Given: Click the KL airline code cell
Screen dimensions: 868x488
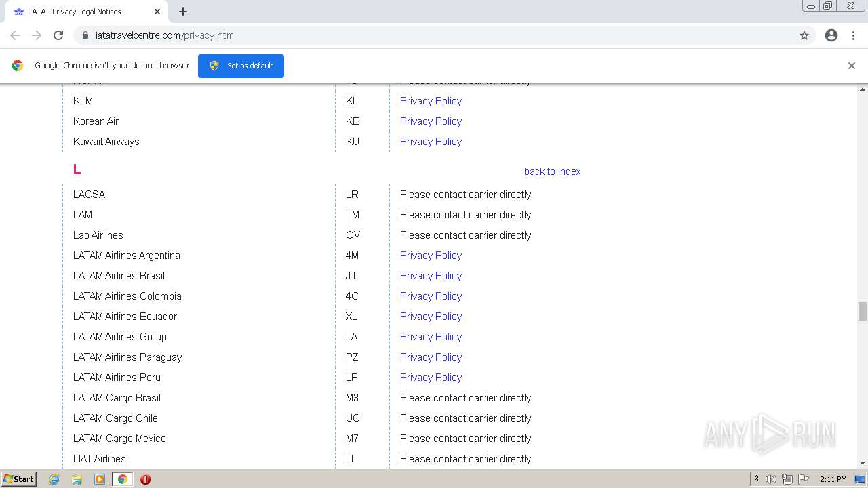Looking at the screenshot, I should pos(352,101).
